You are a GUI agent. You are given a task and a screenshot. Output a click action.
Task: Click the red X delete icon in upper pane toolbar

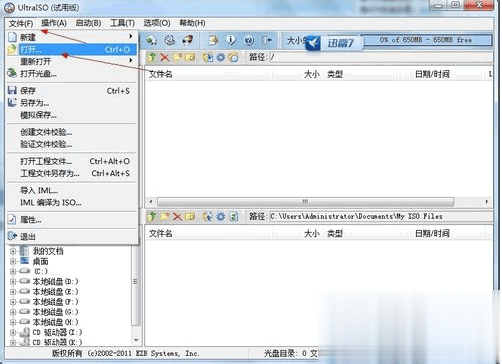click(x=165, y=57)
